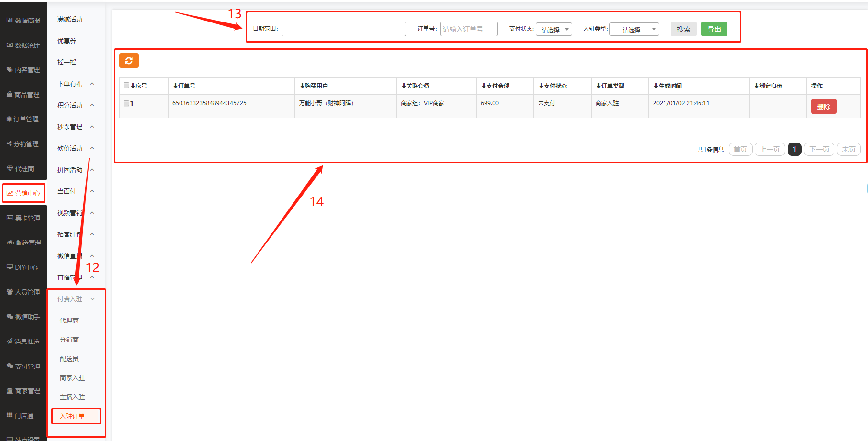868x441 pixels.
Task: Expand the 下单有礼 submenu
Action: coord(76,84)
